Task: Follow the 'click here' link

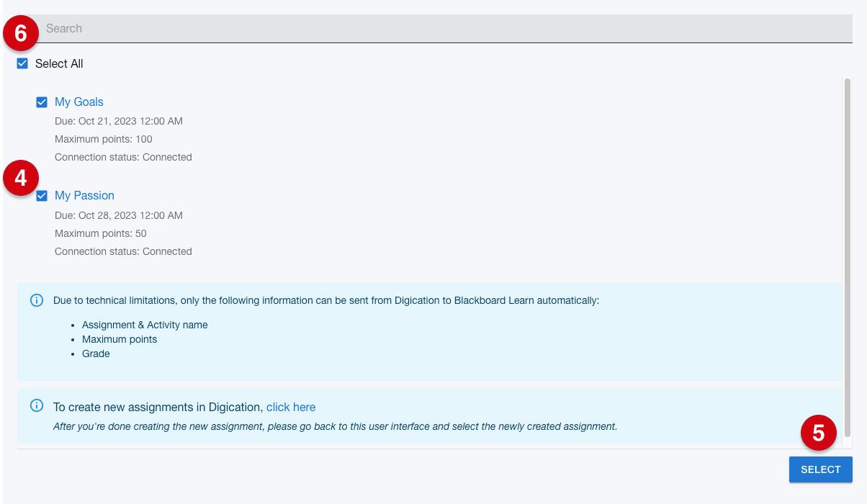Action: click(x=291, y=408)
